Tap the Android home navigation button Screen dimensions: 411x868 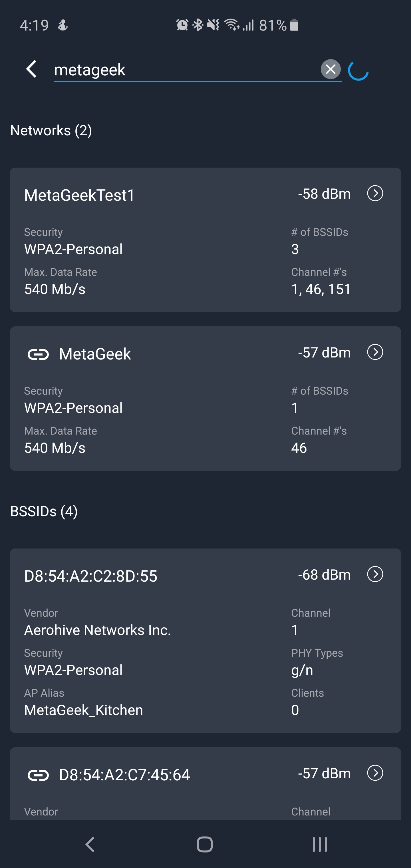coord(205,844)
